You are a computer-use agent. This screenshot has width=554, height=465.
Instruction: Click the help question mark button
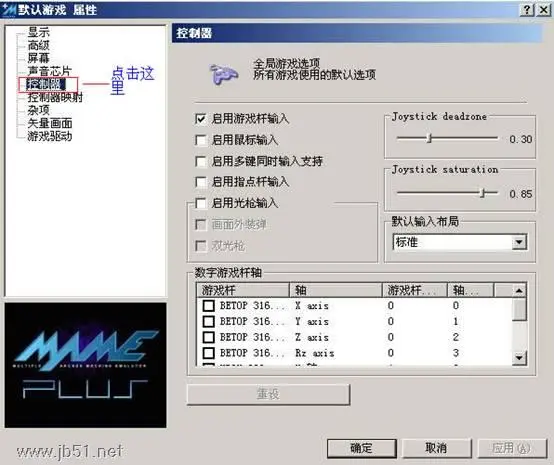[x=526, y=10]
